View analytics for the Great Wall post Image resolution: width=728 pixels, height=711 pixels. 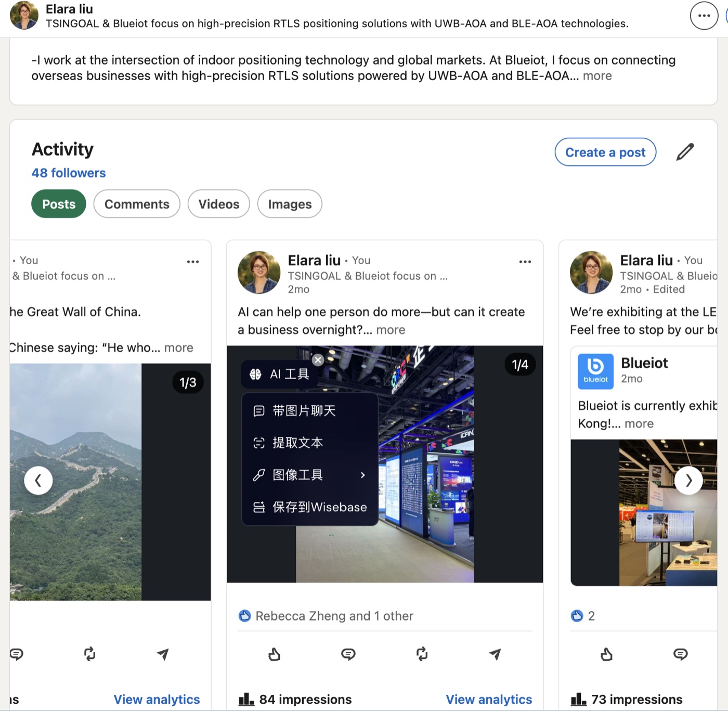pyautogui.click(x=157, y=699)
